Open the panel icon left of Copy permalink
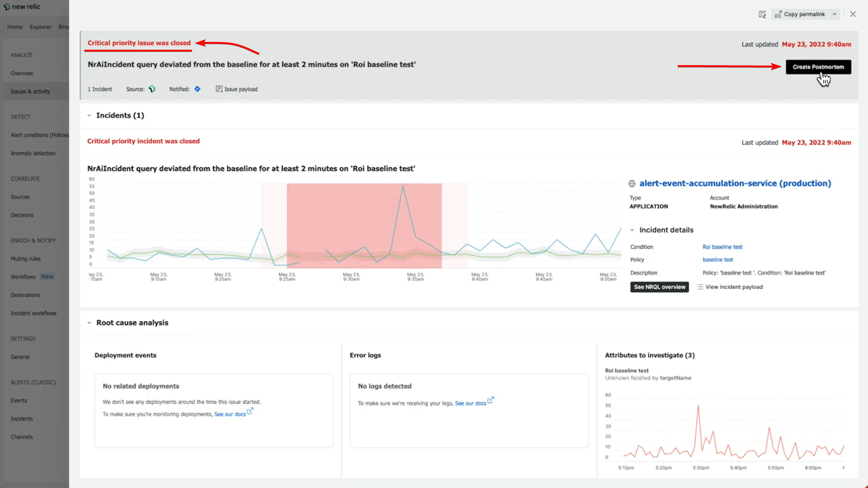868x488 pixels. (x=762, y=14)
